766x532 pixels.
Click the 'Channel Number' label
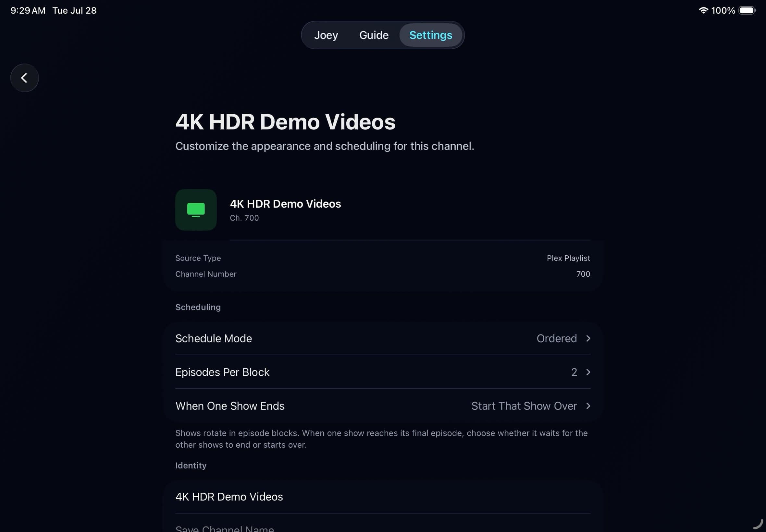pos(206,274)
